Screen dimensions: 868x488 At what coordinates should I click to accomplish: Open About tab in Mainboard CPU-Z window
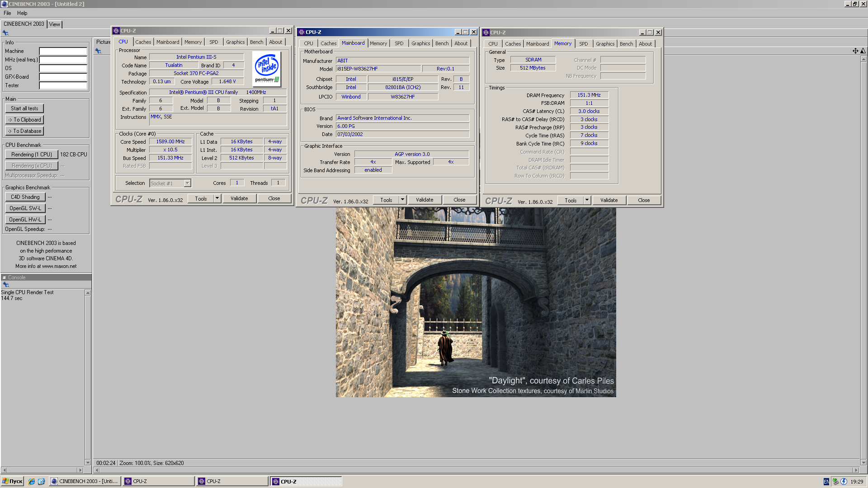pyautogui.click(x=461, y=43)
